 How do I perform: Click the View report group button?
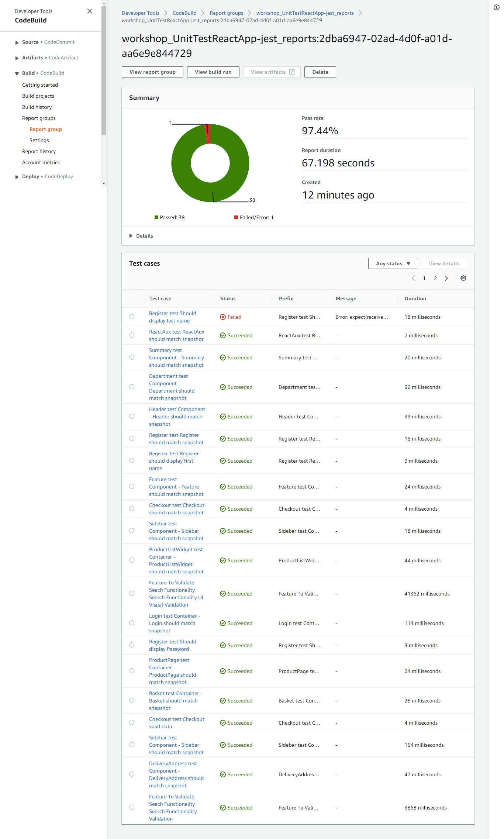coord(152,72)
